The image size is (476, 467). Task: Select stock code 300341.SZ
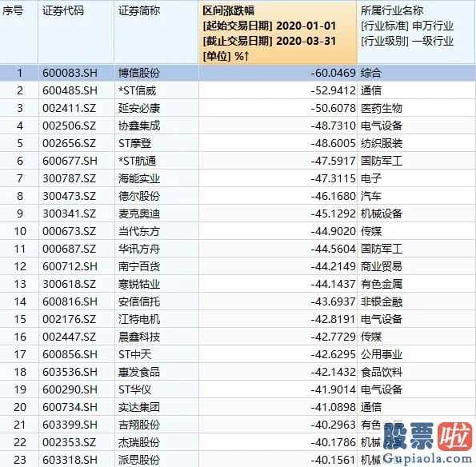coord(70,214)
